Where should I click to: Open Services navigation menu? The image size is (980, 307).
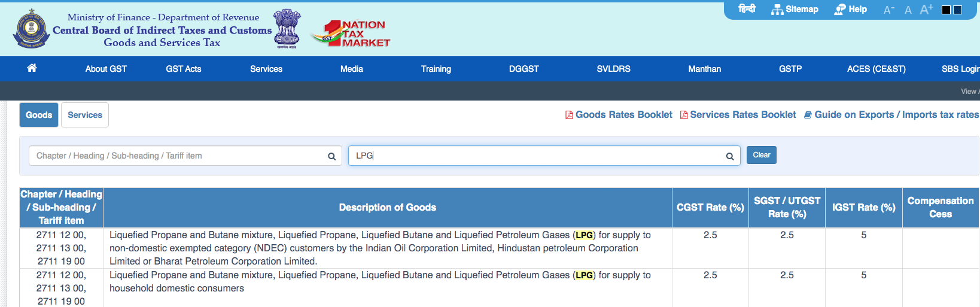point(266,69)
